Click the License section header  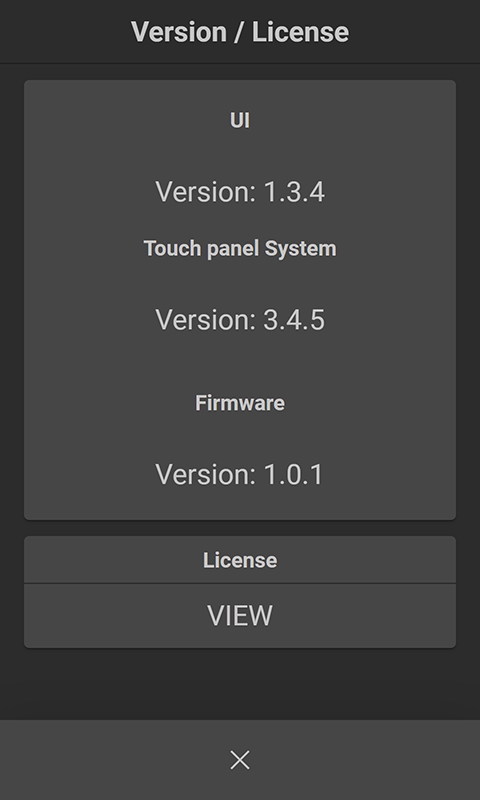[240, 560]
